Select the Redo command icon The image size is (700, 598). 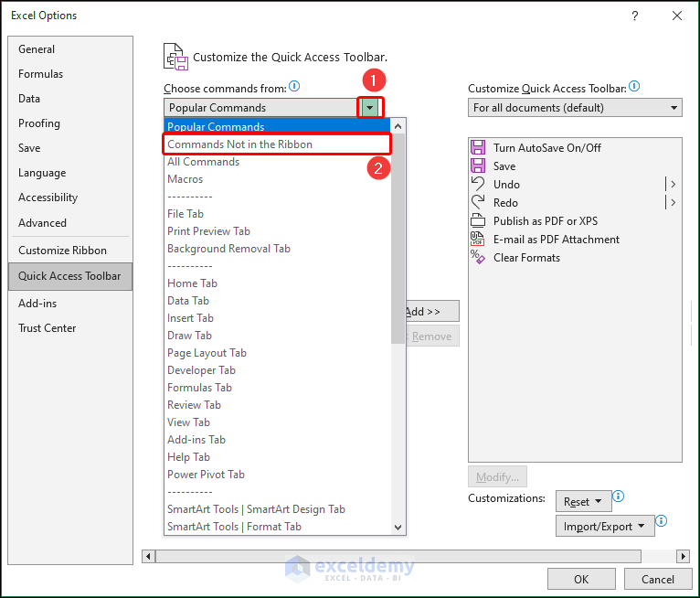click(x=478, y=202)
